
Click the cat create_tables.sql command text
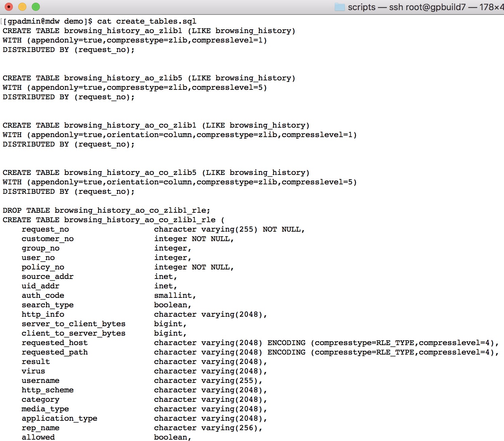[x=145, y=21]
